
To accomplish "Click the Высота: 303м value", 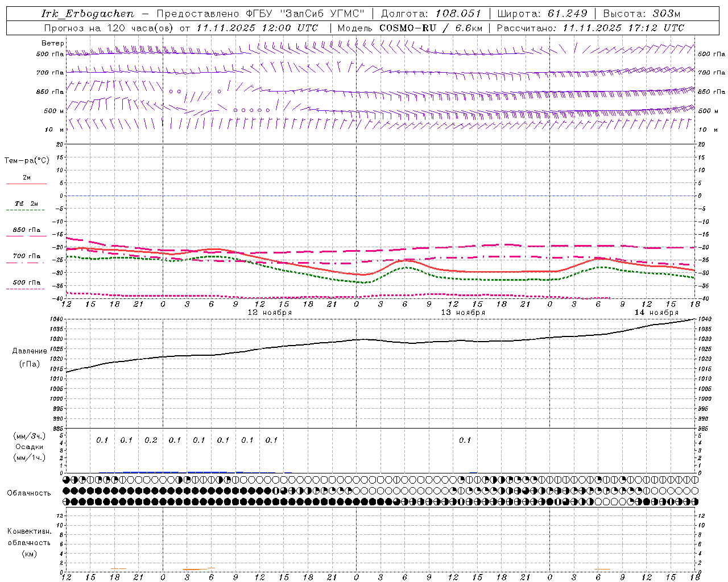I will 642,14.
